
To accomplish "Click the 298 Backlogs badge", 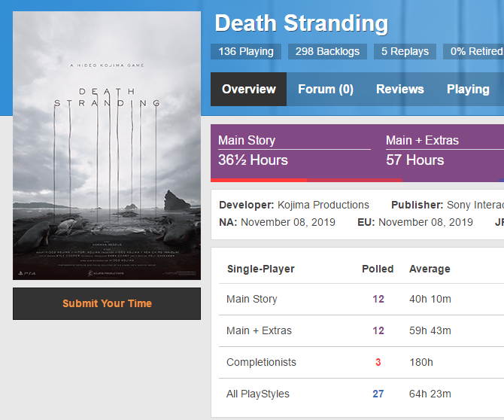I will [x=327, y=51].
